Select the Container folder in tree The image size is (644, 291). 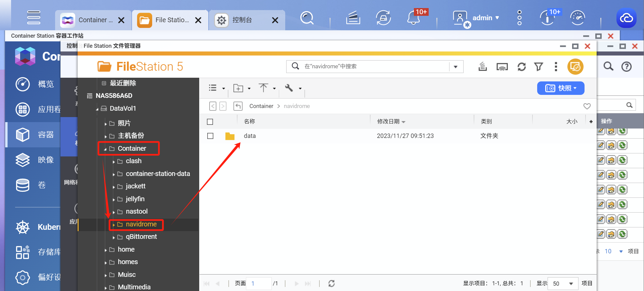(x=132, y=148)
